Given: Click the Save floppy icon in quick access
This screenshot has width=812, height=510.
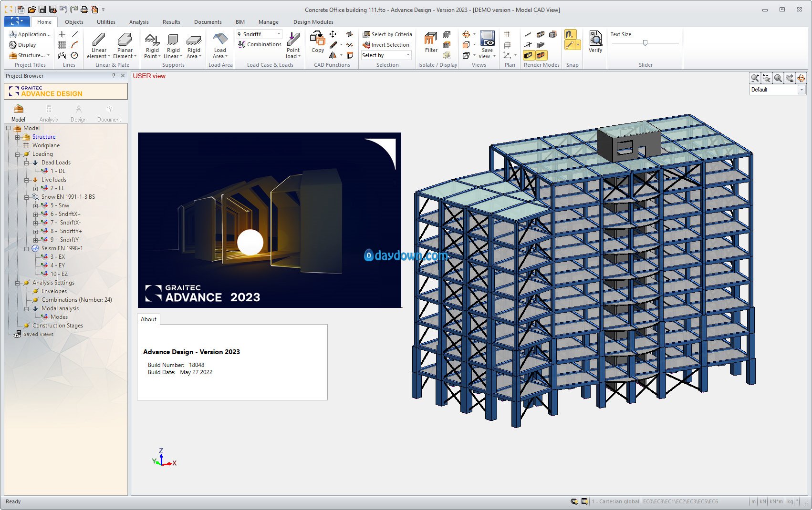Looking at the screenshot, I should (42, 10).
